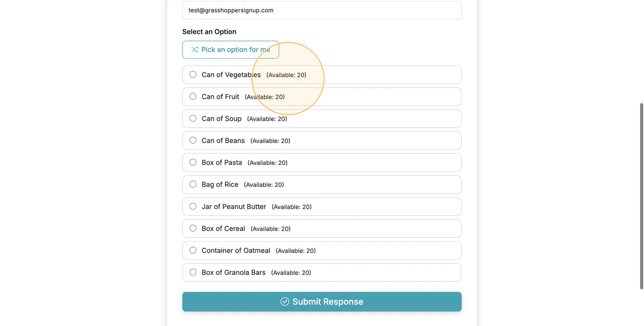Select the Container of Oatmeal radio button
Screen dimensions: 644x326
[x=193, y=250]
